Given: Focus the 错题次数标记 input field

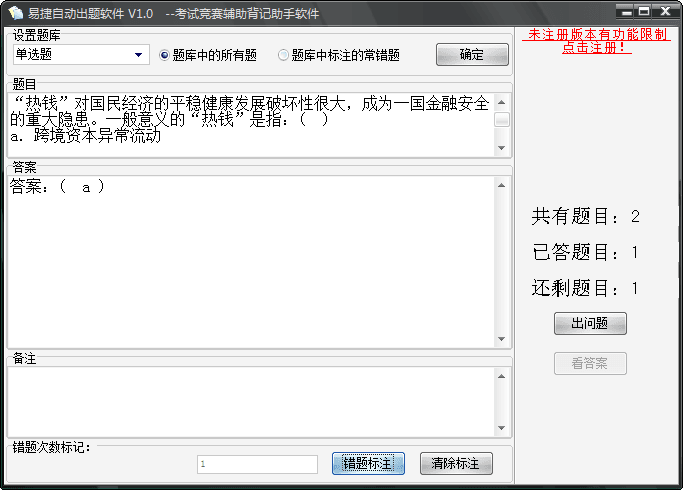Looking at the screenshot, I should [257, 464].
